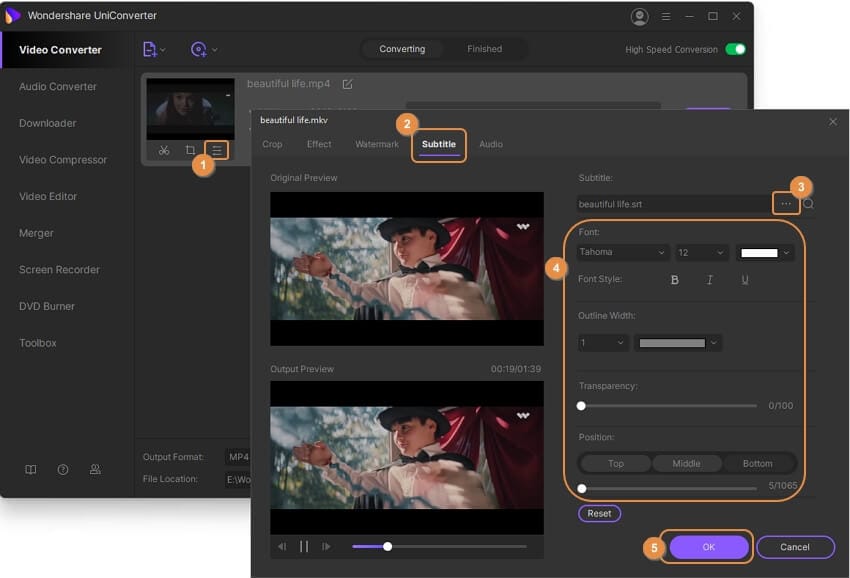Click the Output Format field in main window
Image resolution: width=850 pixels, height=578 pixels.
[237, 457]
